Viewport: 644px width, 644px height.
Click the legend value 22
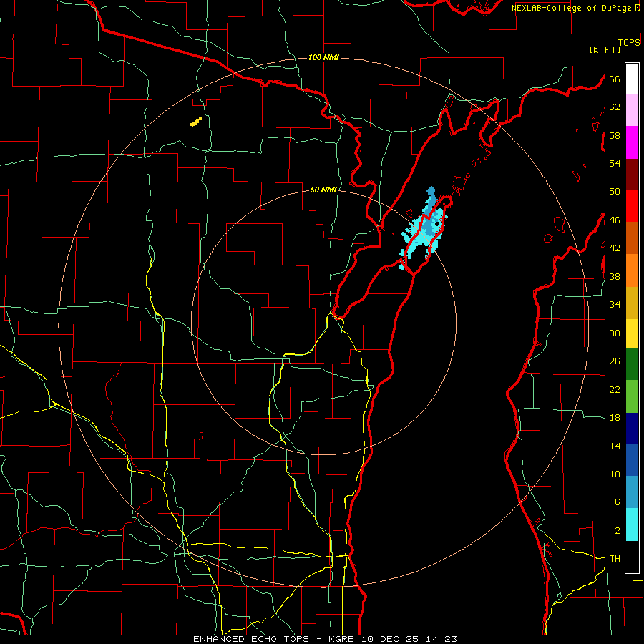(615, 389)
